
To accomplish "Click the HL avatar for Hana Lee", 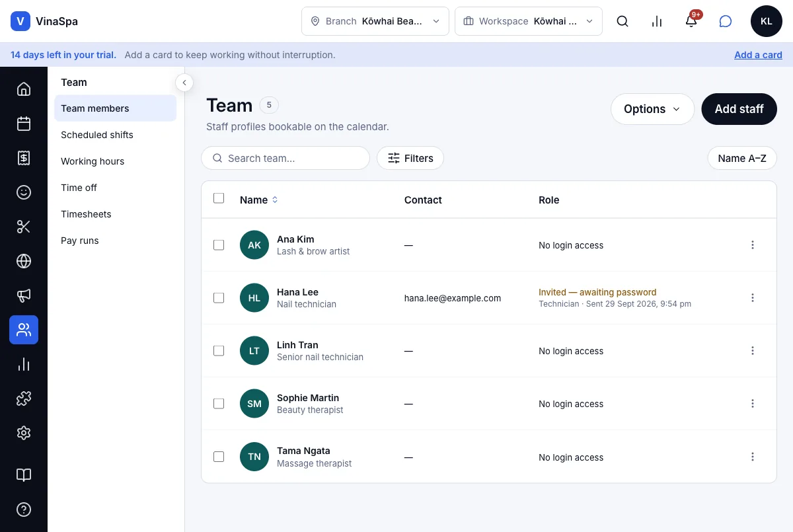I will [x=254, y=298].
